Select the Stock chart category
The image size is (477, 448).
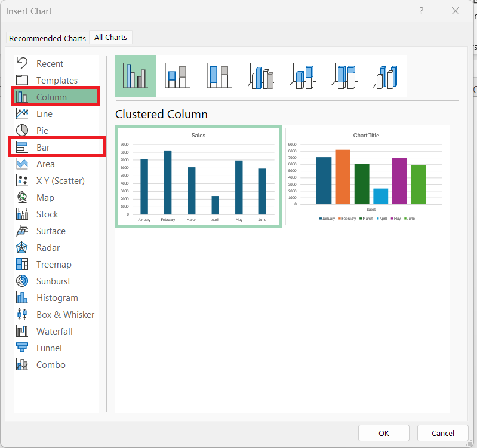point(56,214)
